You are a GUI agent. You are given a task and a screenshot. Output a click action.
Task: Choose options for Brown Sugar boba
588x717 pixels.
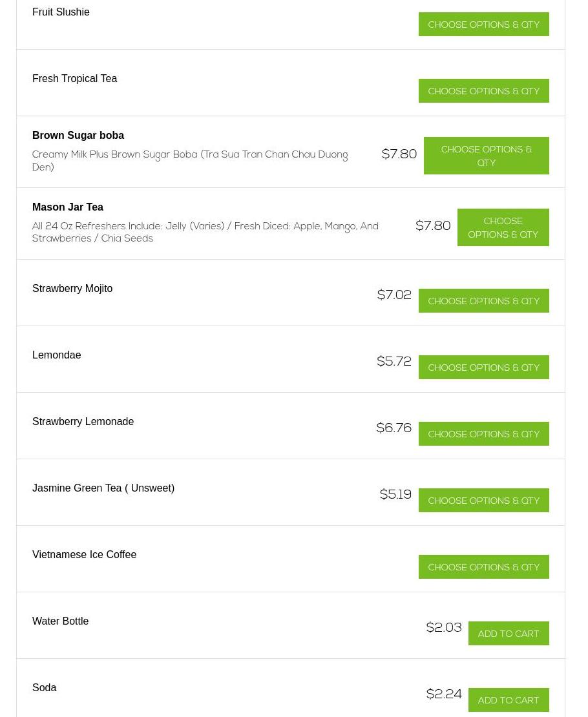coord(486,156)
